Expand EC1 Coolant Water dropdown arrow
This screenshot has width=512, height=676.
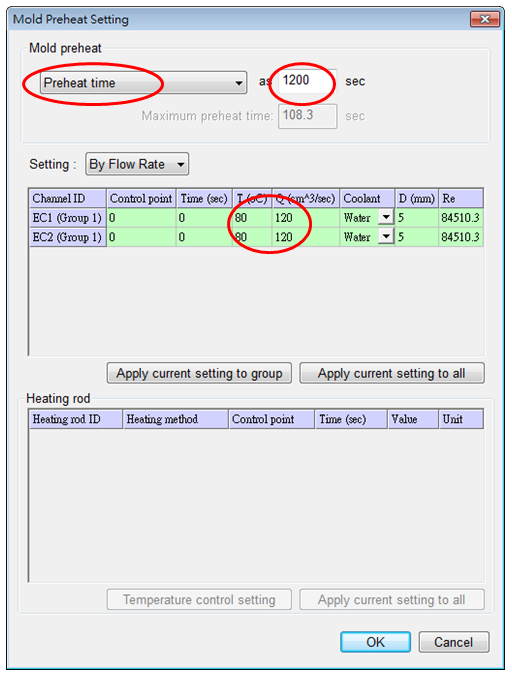point(386,217)
